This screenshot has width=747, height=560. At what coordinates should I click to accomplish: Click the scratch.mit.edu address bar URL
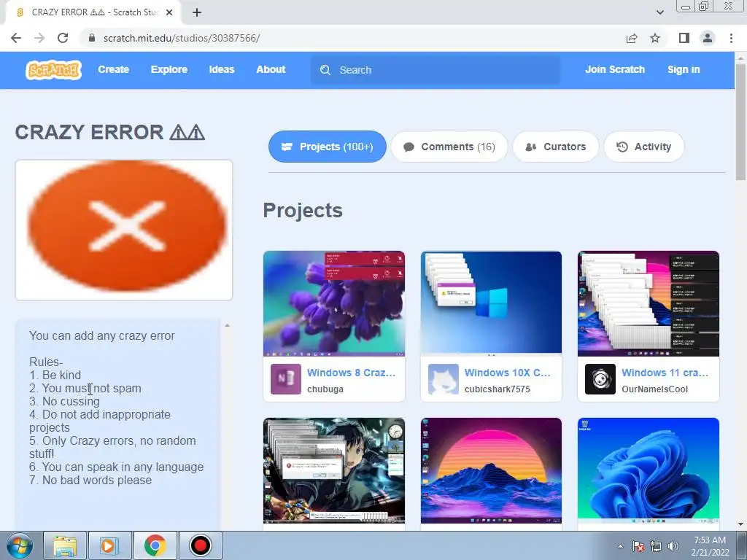coord(182,38)
